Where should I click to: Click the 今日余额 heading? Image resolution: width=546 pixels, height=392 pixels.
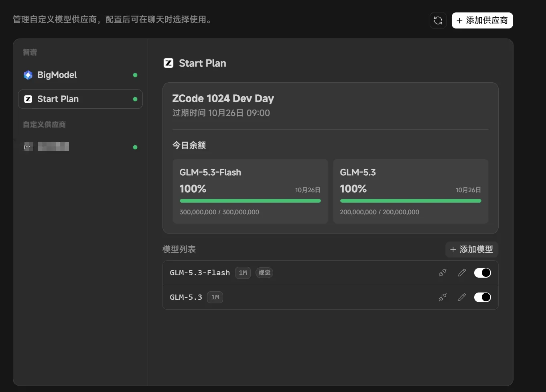click(189, 145)
